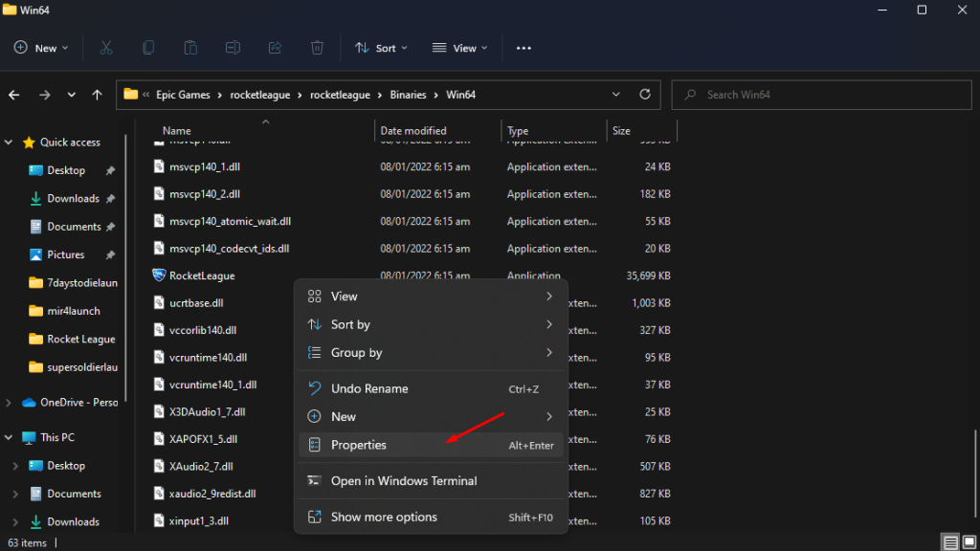Screen dimensions: 980x551
Task: Click the ucrtbase.dll file icon
Action: tap(159, 303)
